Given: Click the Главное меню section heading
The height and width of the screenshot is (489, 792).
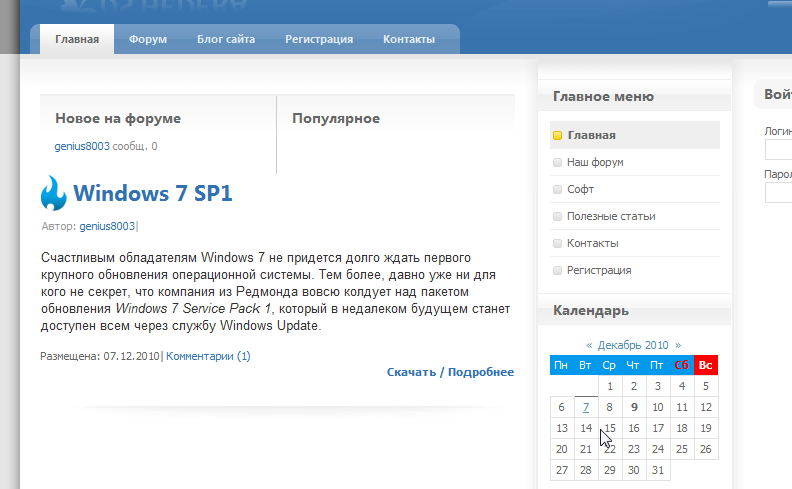Looking at the screenshot, I should pos(603,96).
